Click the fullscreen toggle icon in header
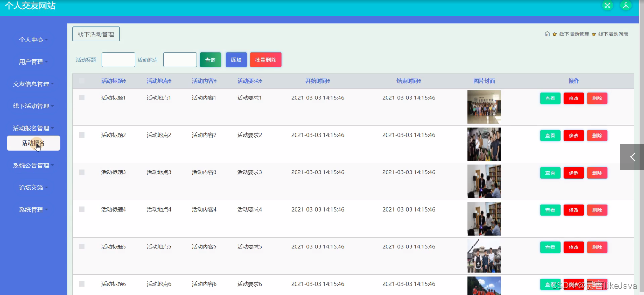Screen dimensions: 644x295 608,5
